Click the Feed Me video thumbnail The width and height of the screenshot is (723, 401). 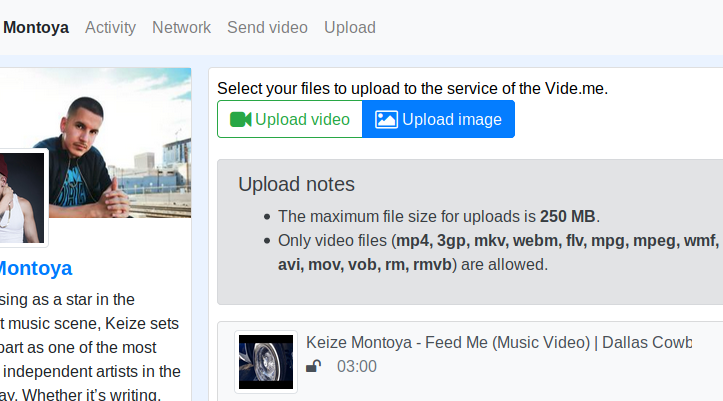[x=266, y=362]
